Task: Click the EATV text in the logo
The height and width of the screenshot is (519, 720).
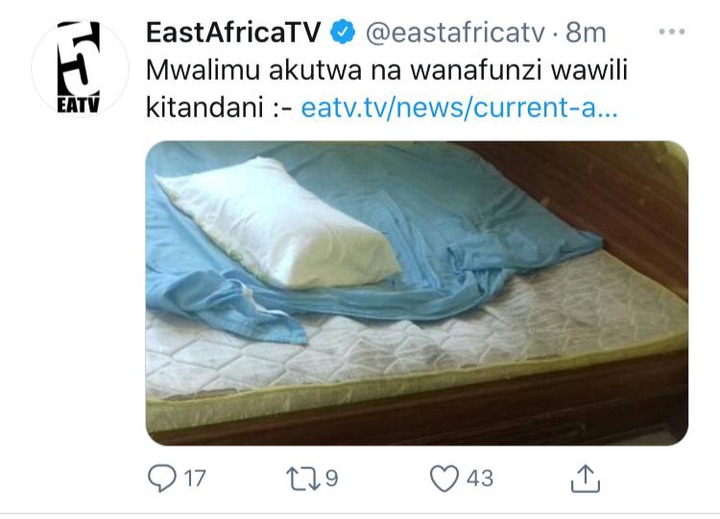Action: (78, 105)
